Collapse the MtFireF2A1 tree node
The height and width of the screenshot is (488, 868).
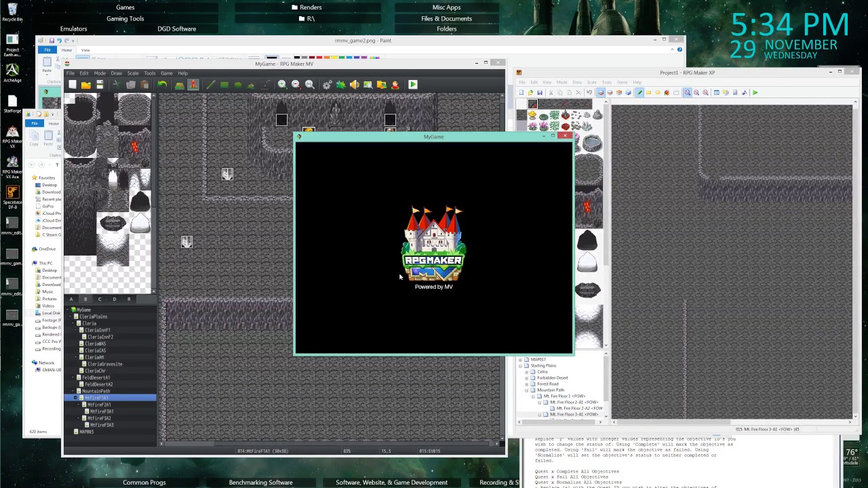[79, 405]
